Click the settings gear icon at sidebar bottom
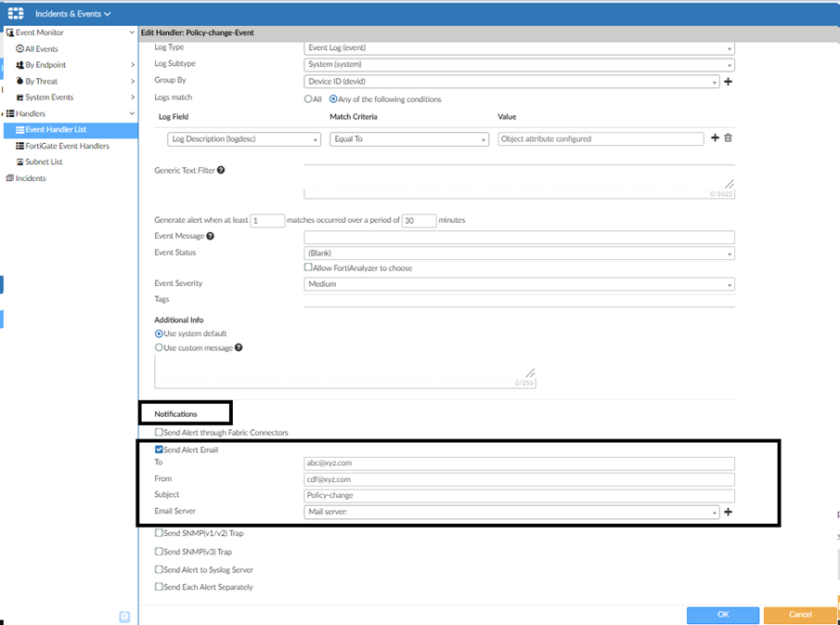The width and height of the screenshot is (840, 625). point(124,617)
